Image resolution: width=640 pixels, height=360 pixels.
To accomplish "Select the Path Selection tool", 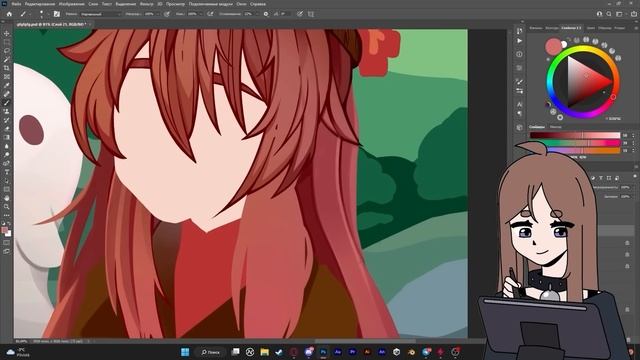I will (7, 180).
